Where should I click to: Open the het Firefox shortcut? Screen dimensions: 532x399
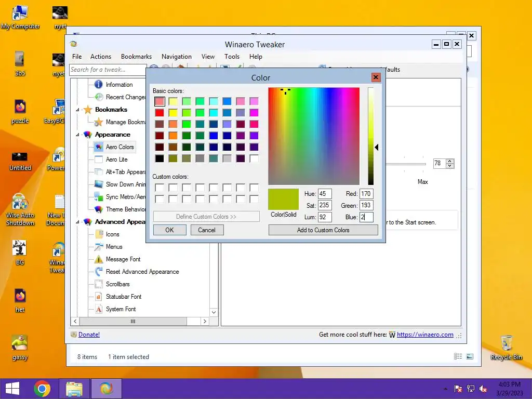tap(20, 300)
